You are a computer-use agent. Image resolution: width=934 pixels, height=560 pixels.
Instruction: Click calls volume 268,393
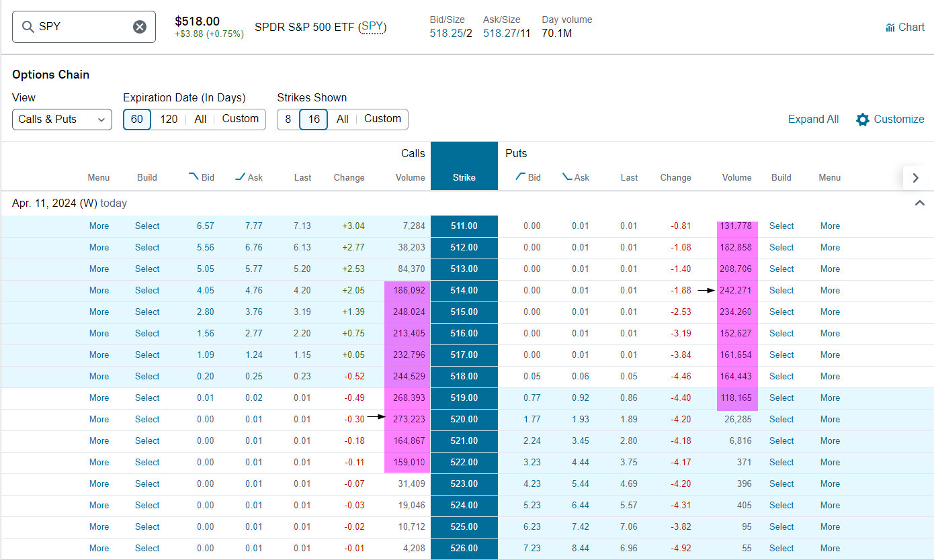(x=409, y=398)
